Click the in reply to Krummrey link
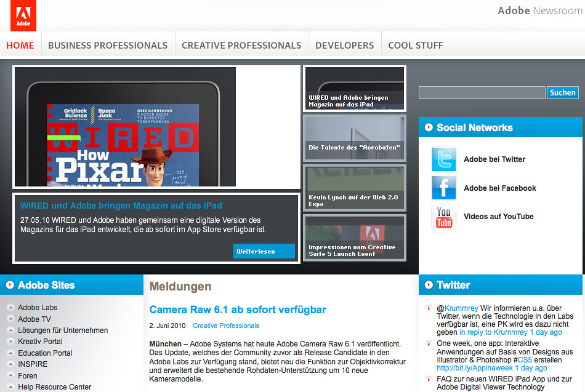The width and height of the screenshot is (585, 392). (x=493, y=332)
